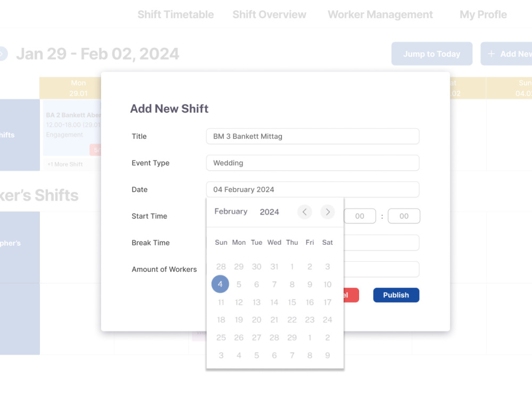Click Jump to Today
Viewport: 532px width, 399px height.
coord(431,53)
